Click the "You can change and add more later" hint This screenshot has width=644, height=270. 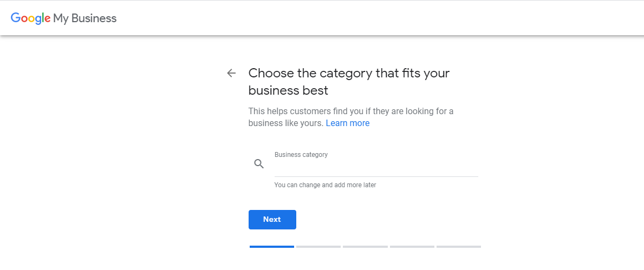click(325, 185)
